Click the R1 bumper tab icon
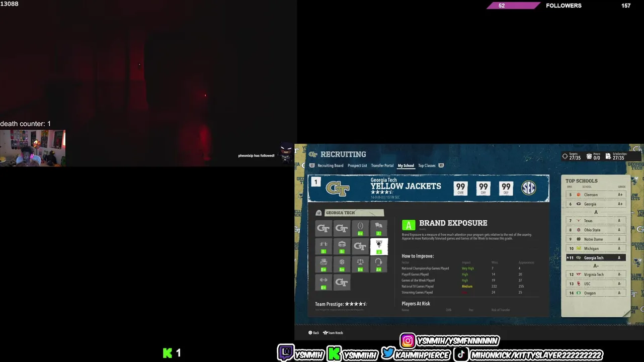 [x=441, y=165]
